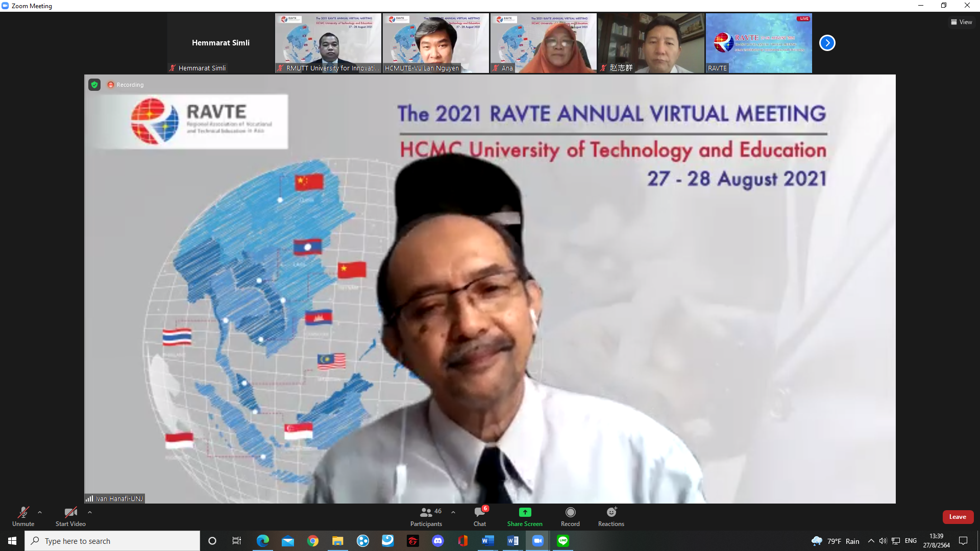The height and width of the screenshot is (551, 980).
Task: Open the View layout menu
Action: (961, 22)
